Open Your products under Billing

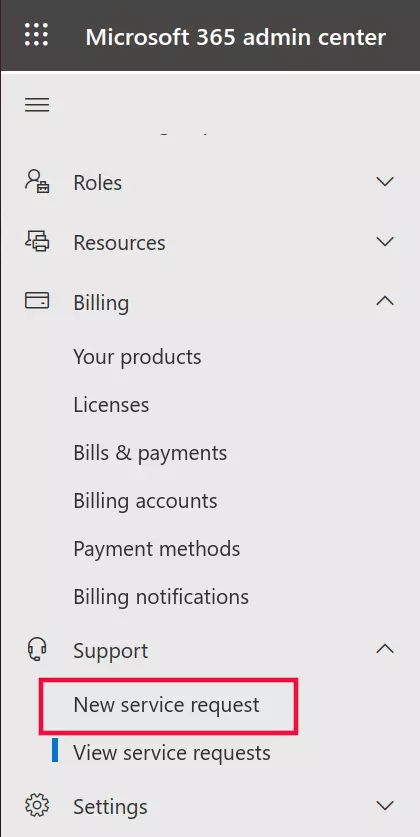point(137,357)
